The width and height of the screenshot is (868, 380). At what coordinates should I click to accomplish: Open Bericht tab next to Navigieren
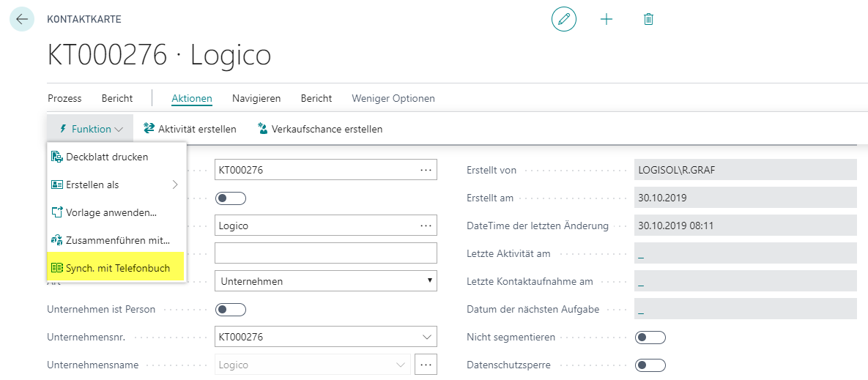click(316, 98)
